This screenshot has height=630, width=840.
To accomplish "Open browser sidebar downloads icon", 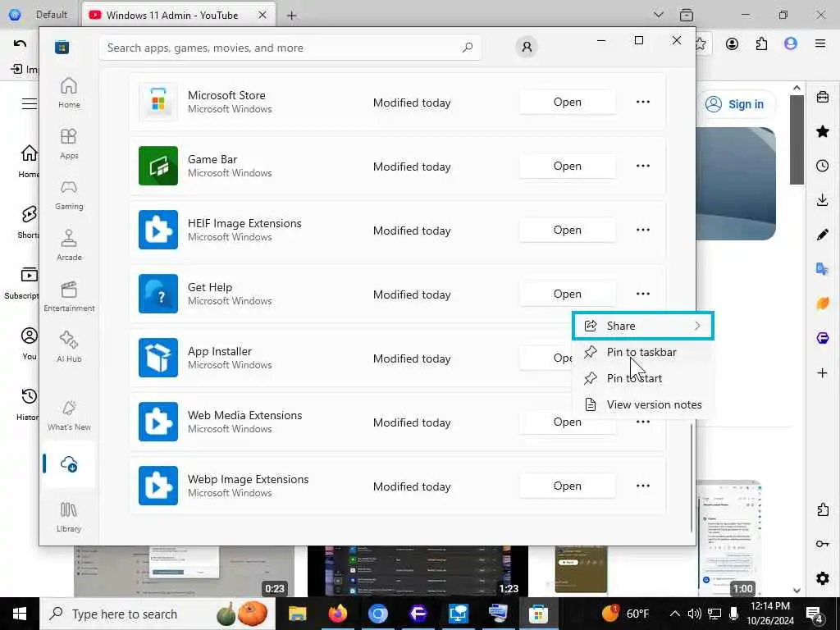I will coord(822,200).
